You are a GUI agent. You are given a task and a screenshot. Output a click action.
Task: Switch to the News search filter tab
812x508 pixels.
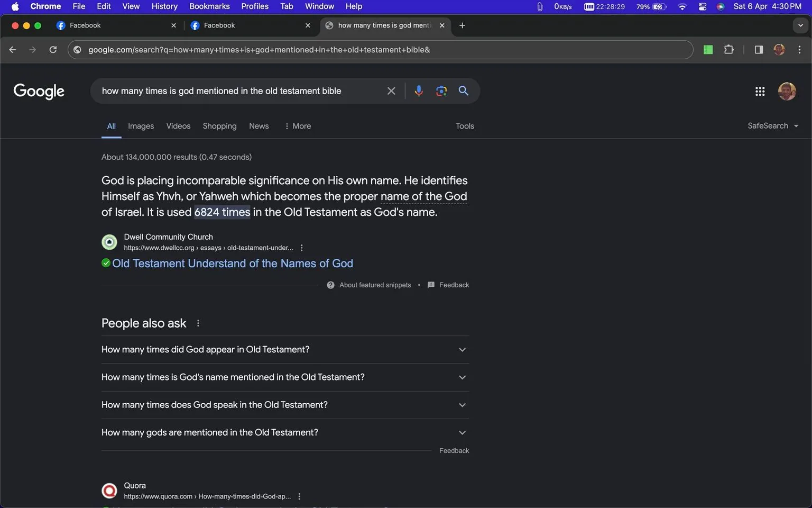click(259, 126)
